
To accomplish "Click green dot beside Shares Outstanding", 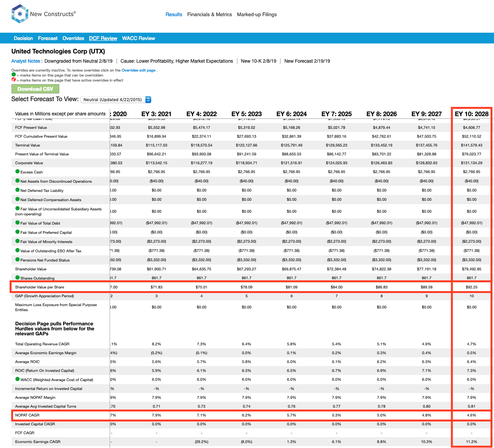I will point(17,278).
